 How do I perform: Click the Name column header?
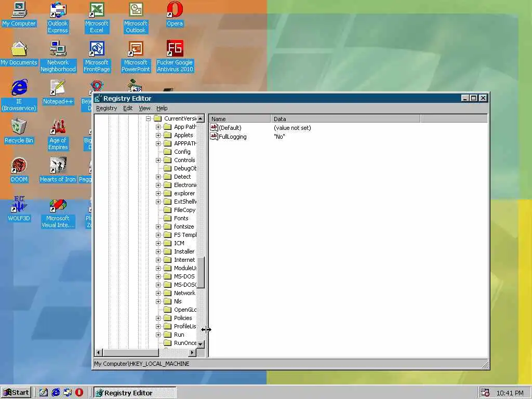pos(240,119)
